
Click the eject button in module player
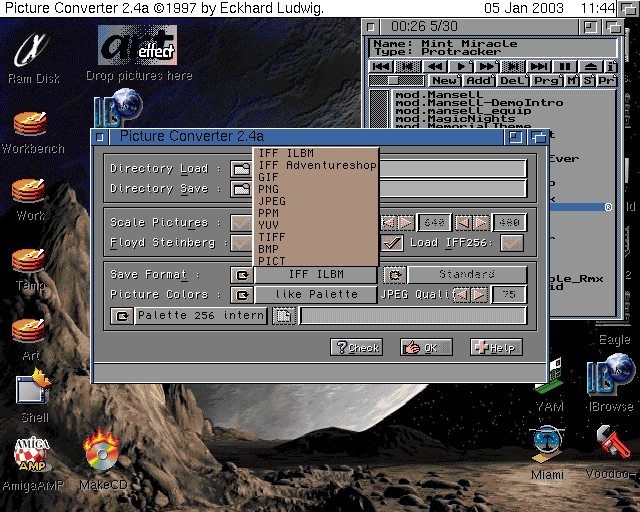[x=591, y=67]
